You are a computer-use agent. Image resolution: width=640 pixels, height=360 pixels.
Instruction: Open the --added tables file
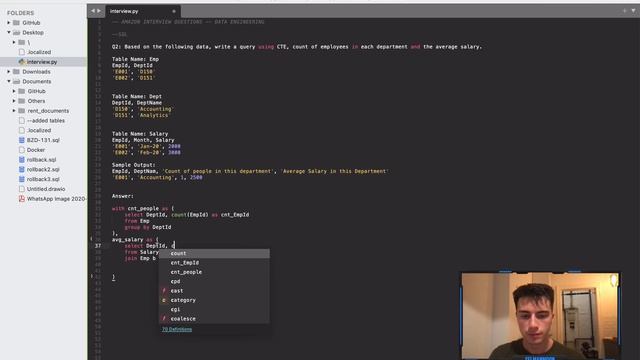(46, 121)
